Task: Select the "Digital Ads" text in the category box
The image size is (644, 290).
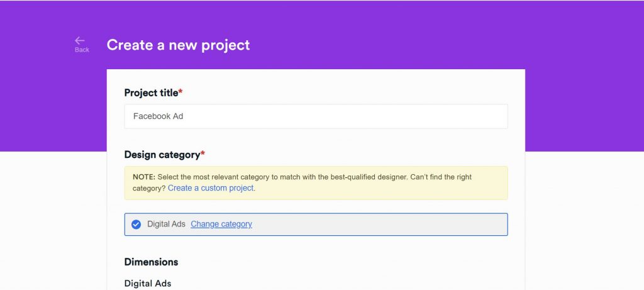Action: [x=166, y=225]
